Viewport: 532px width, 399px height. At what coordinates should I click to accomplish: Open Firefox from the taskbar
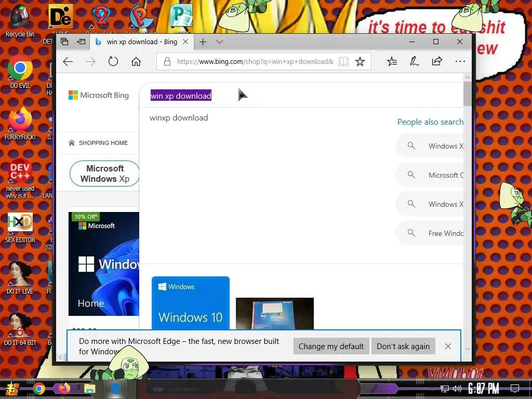pos(64,388)
